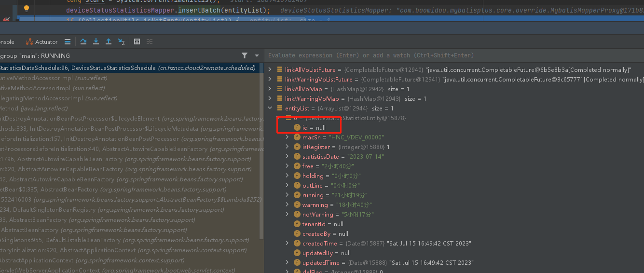The width and height of the screenshot is (644, 273).
Task: Select the id = null field row
Action: pyautogui.click(x=314, y=128)
